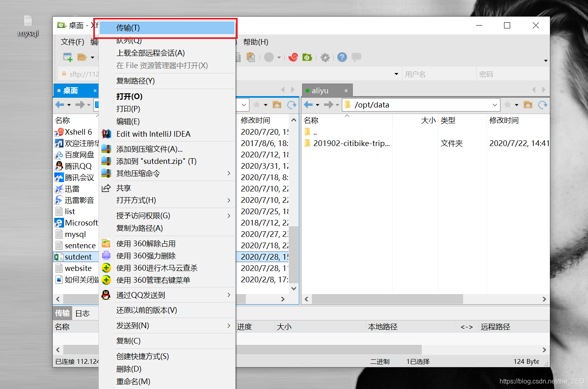The width and height of the screenshot is (588, 389).
Task: Switch to the 日志 log tab
Action: (x=82, y=313)
